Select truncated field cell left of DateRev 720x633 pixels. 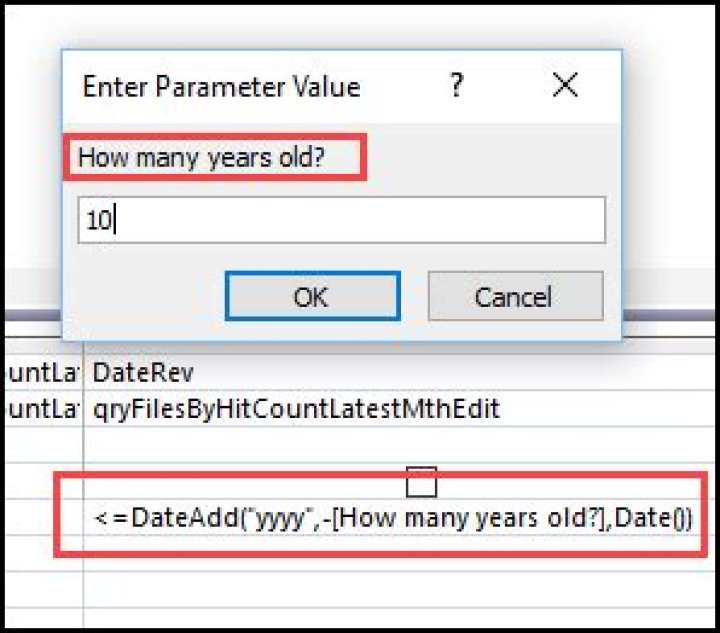point(40,372)
